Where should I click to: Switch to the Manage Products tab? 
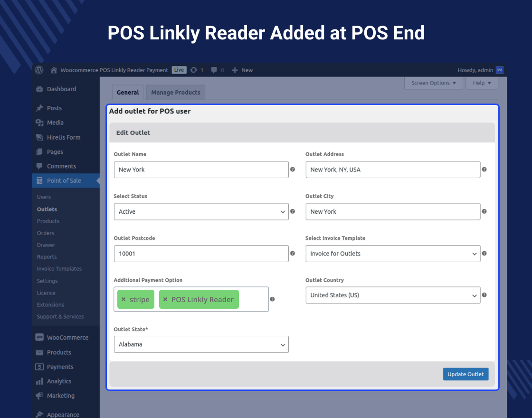[x=175, y=92]
